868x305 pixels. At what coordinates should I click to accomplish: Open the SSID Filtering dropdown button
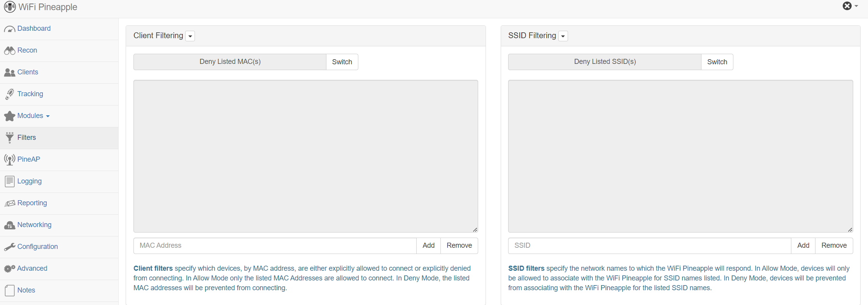[x=563, y=36]
